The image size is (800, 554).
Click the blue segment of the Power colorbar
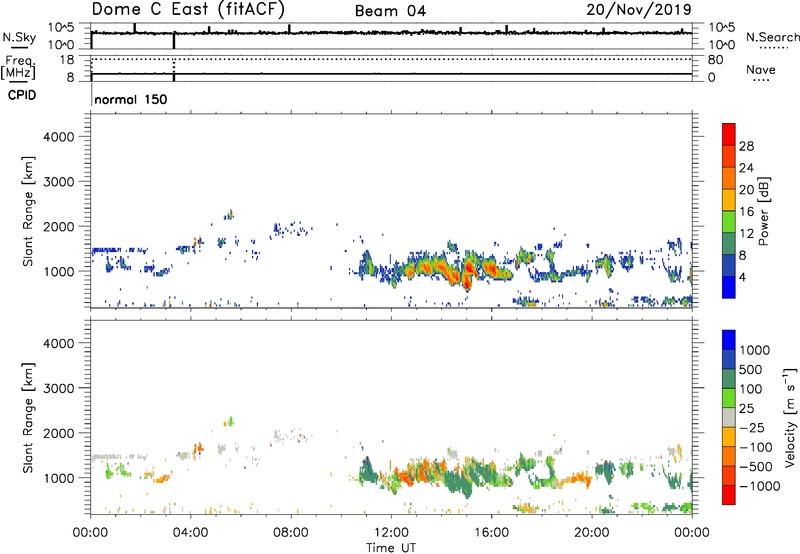[729, 287]
